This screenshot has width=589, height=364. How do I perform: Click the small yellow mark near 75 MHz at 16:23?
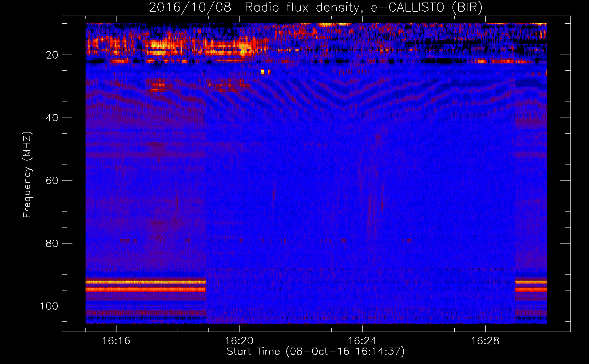click(343, 225)
